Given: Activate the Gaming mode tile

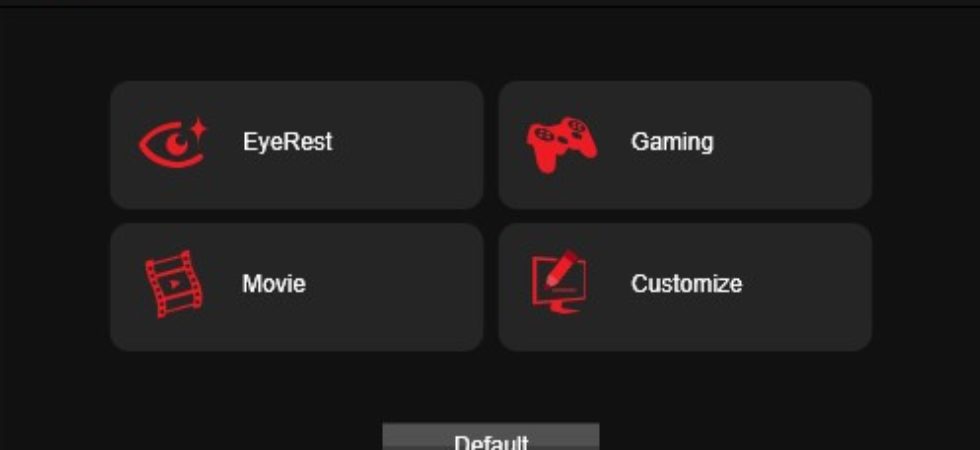Looking at the screenshot, I should 685,144.
